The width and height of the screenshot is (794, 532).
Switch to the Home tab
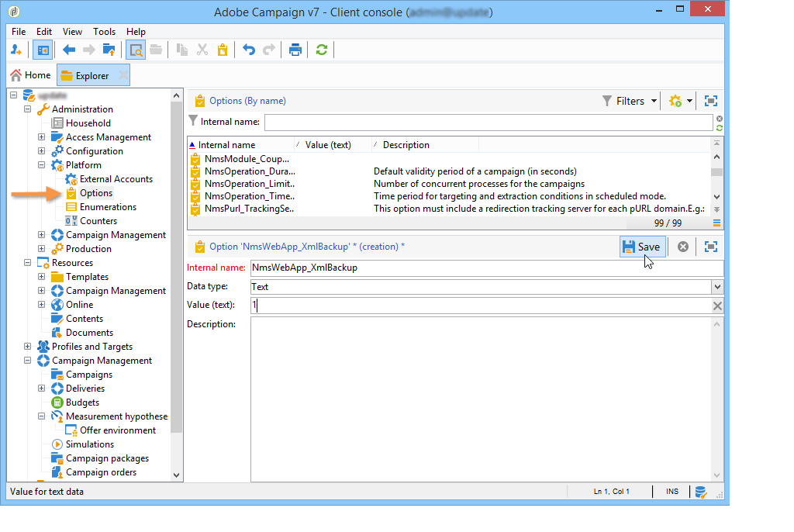[31, 75]
